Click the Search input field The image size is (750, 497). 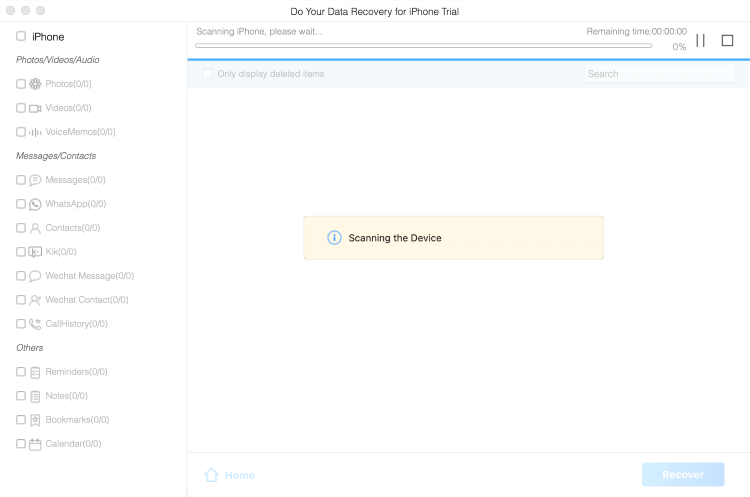[x=660, y=74]
